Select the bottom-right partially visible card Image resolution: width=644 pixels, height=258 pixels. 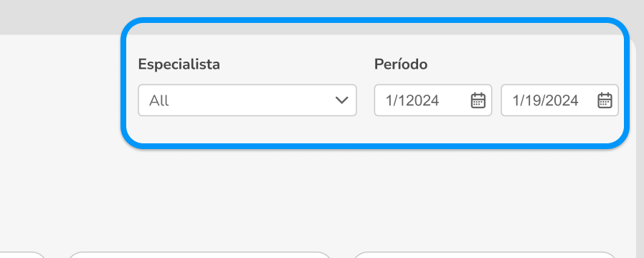485,254
